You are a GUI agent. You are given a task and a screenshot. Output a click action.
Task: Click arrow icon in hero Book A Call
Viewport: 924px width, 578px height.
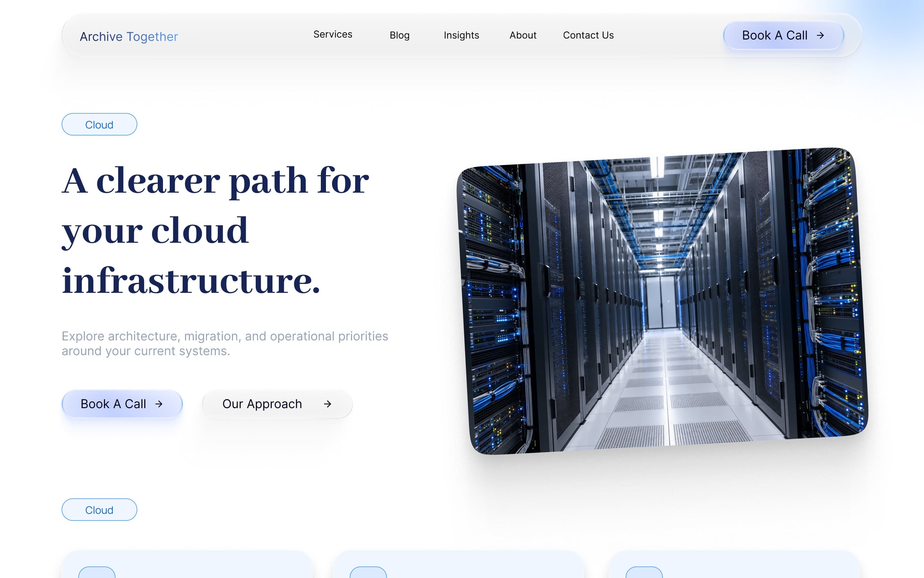point(159,404)
